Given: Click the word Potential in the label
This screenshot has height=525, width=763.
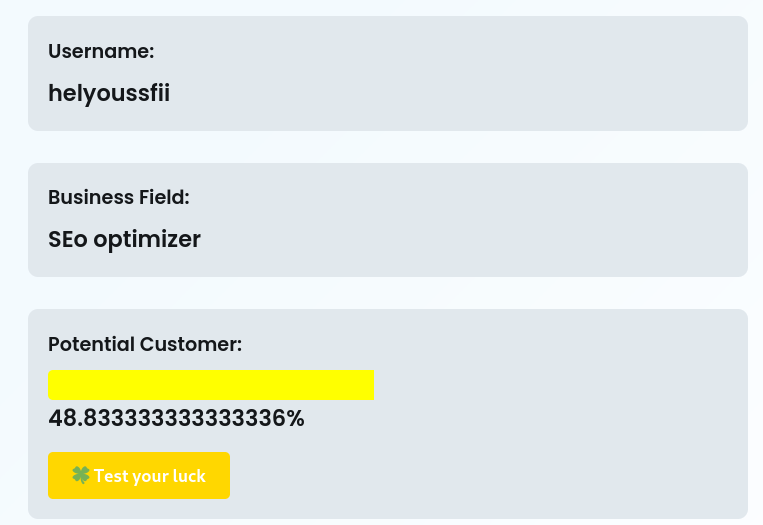Looking at the screenshot, I should coord(91,344).
